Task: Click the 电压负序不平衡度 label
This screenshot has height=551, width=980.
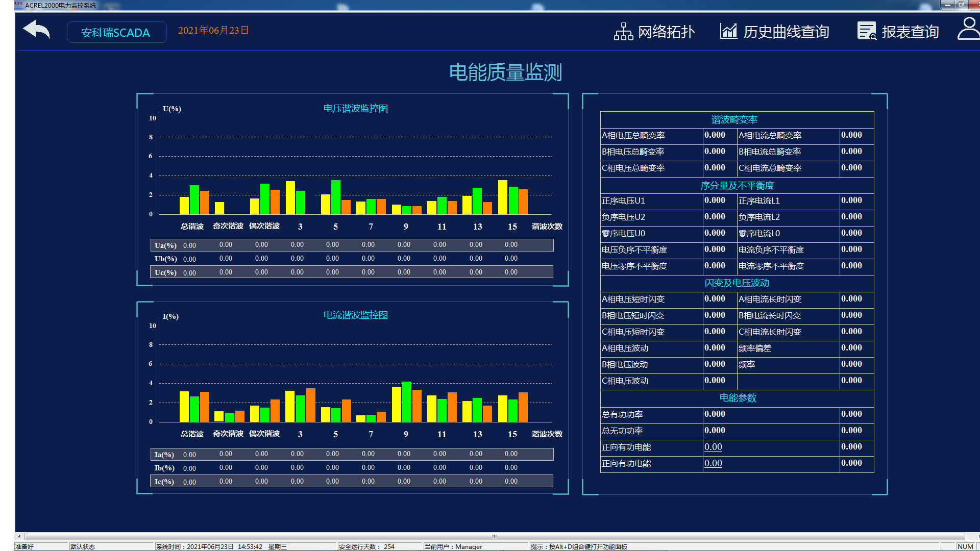Action: click(x=634, y=250)
